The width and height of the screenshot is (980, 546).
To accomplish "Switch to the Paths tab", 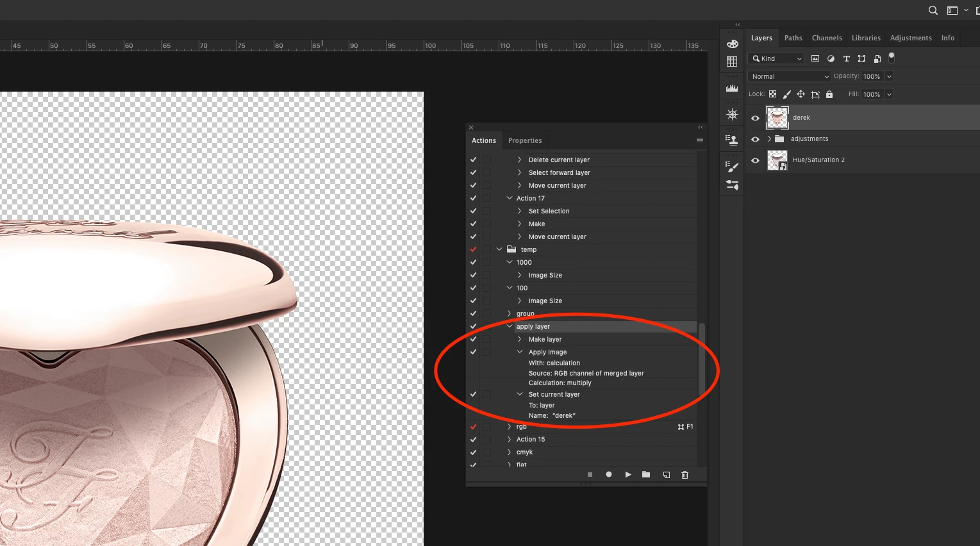I will click(793, 38).
